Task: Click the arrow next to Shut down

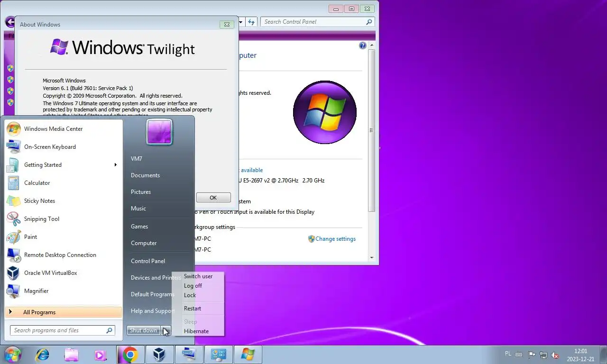Action: click(x=166, y=330)
